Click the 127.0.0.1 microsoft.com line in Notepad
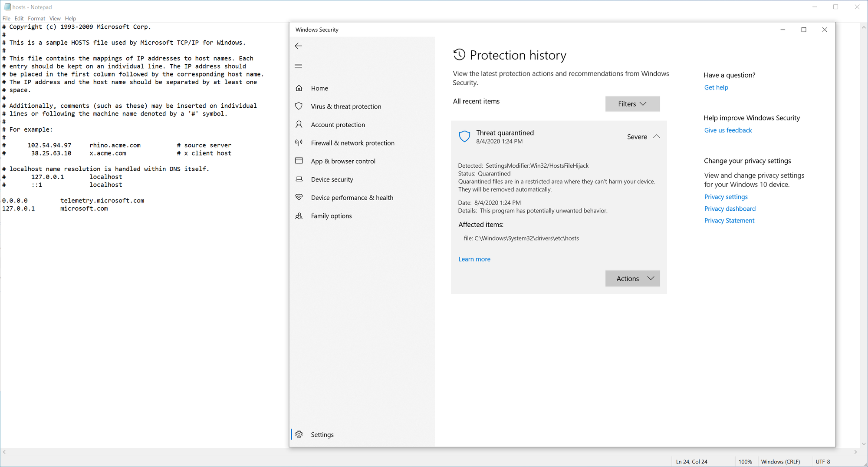 pyautogui.click(x=55, y=209)
